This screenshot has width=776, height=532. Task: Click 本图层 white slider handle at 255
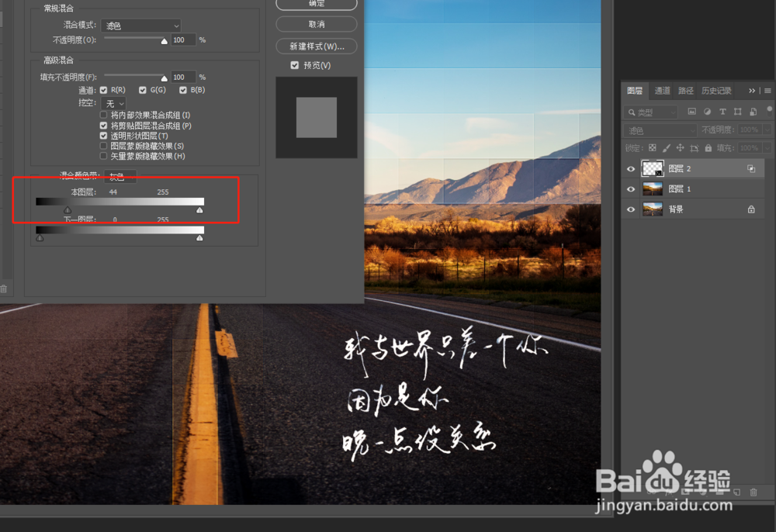pyautogui.click(x=199, y=210)
